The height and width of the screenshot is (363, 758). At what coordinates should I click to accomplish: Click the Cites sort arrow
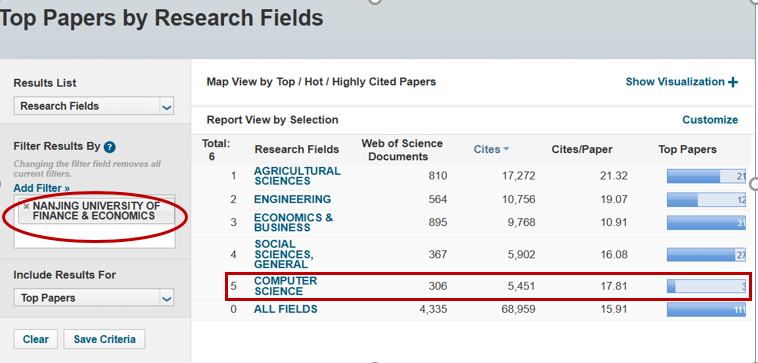pyautogui.click(x=506, y=149)
